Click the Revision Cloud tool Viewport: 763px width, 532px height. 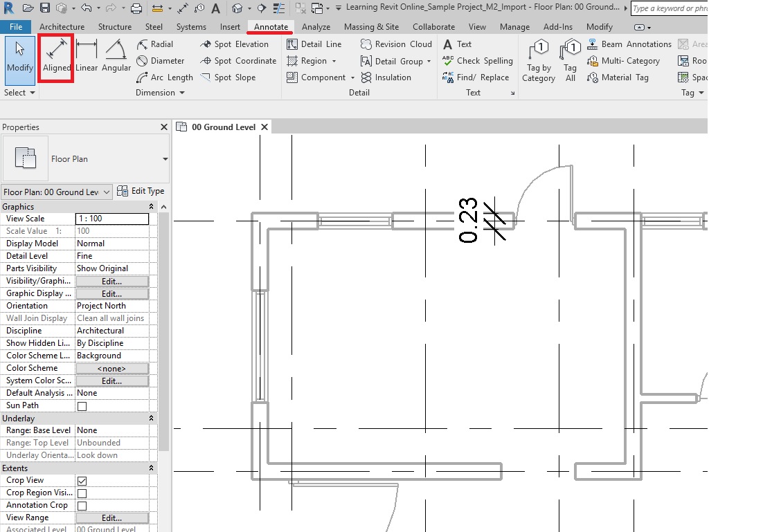[396, 44]
